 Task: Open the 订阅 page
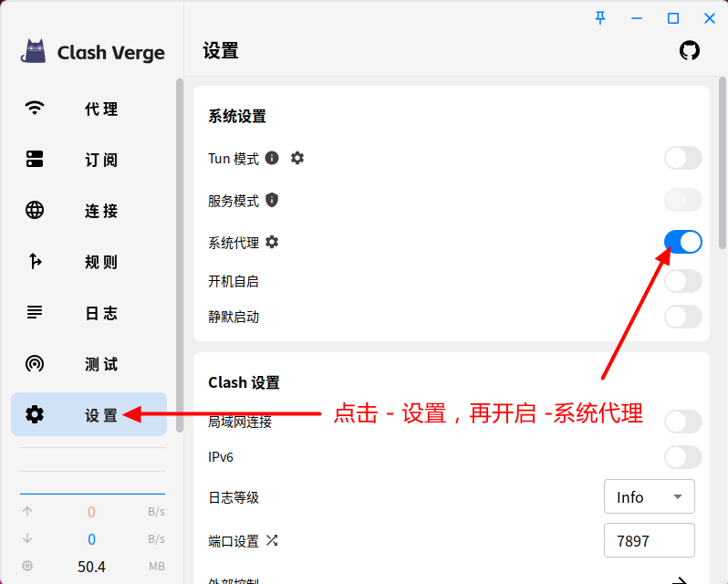pos(88,159)
